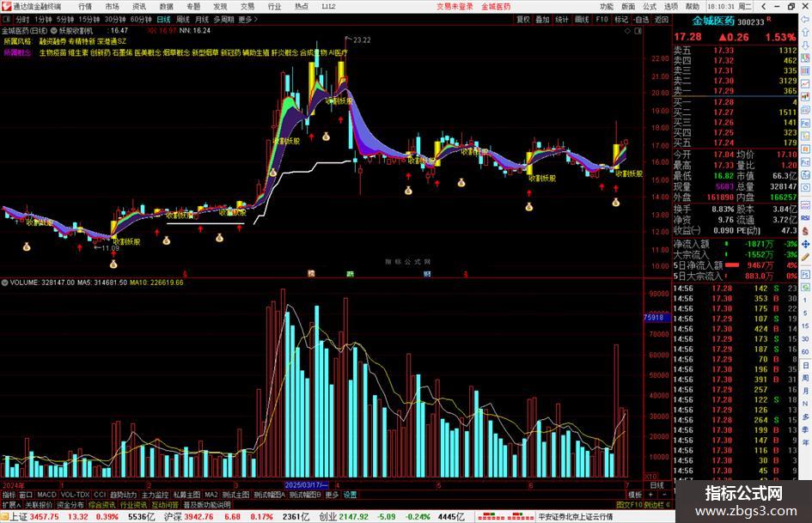The image size is (812, 523).
Task: Open the 模板 template selector
Action: tap(635, 495)
